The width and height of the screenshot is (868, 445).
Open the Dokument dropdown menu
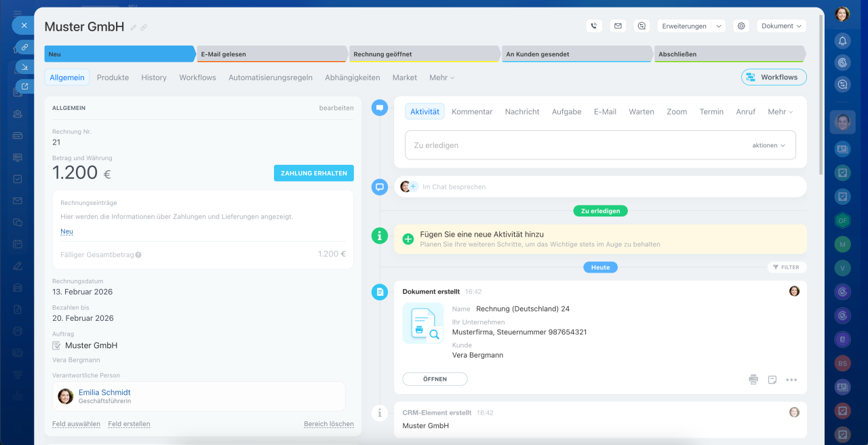point(781,26)
